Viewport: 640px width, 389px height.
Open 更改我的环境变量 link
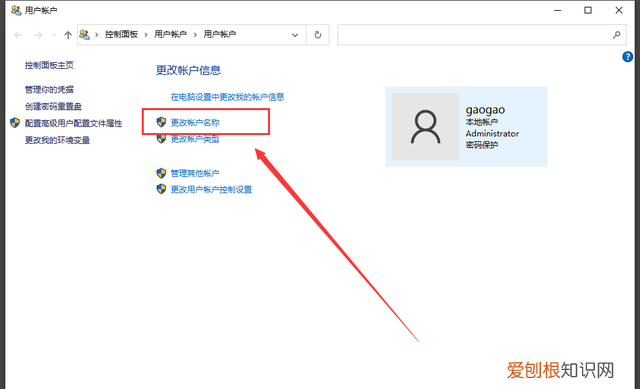pos(57,140)
